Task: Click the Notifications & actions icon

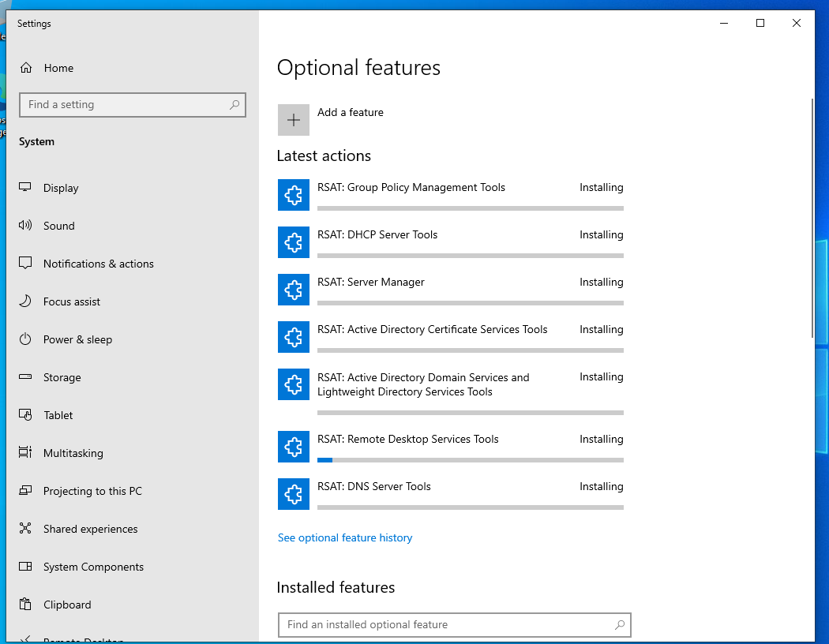Action: [24, 263]
